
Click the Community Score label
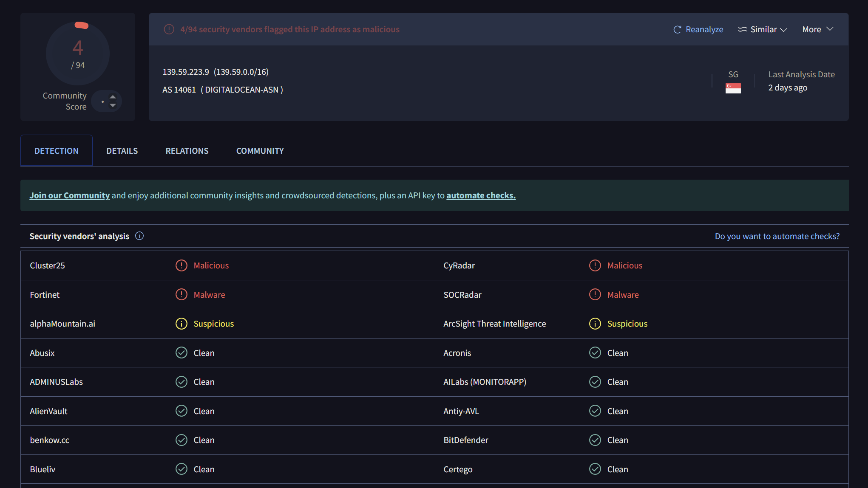[x=65, y=101]
